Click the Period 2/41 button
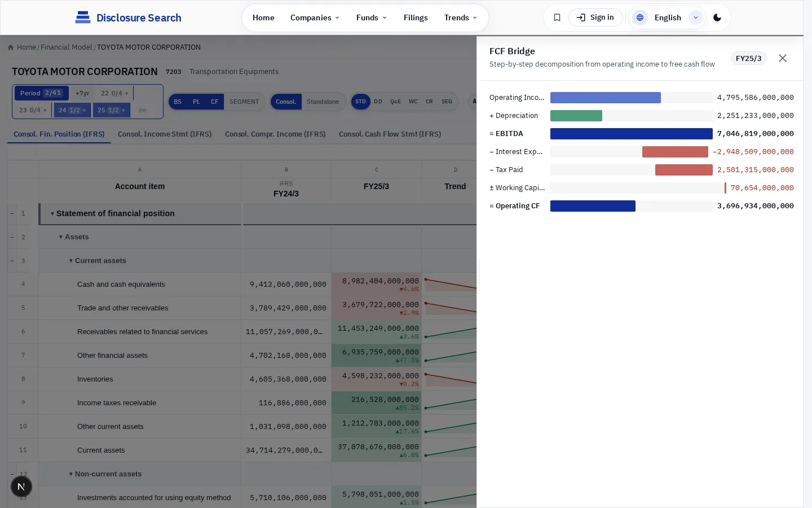812x508 pixels. [x=41, y=93]
